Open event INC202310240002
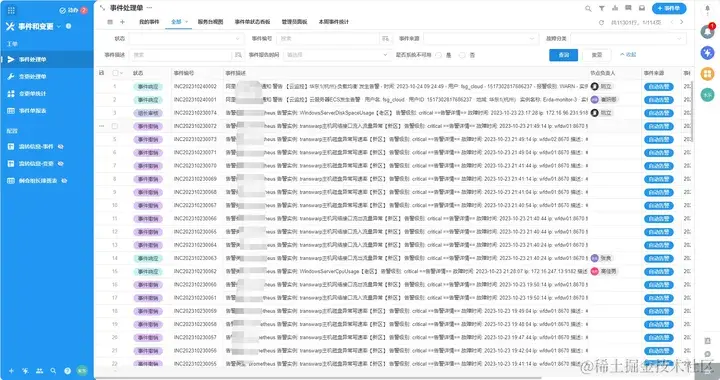Screen dimensions: 720x380 click(195, 87)
